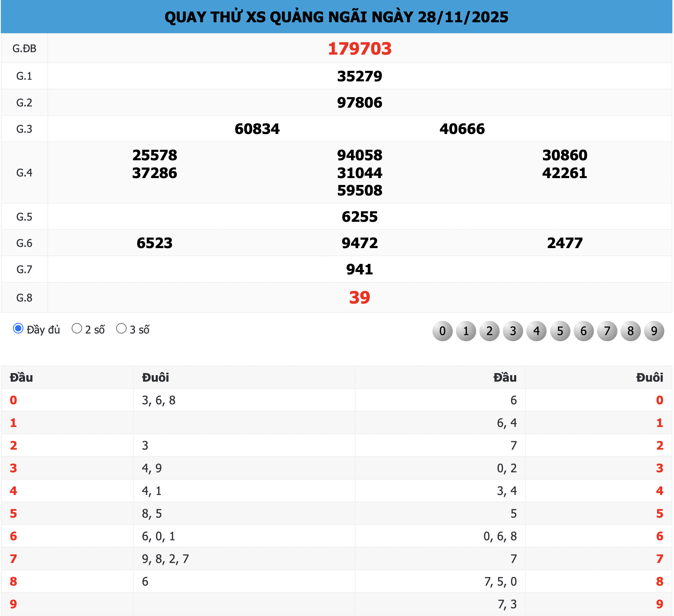This screenshot has height=616, width=674.
Task: Click the number 3 ball filter
Action: pos(513,331)
